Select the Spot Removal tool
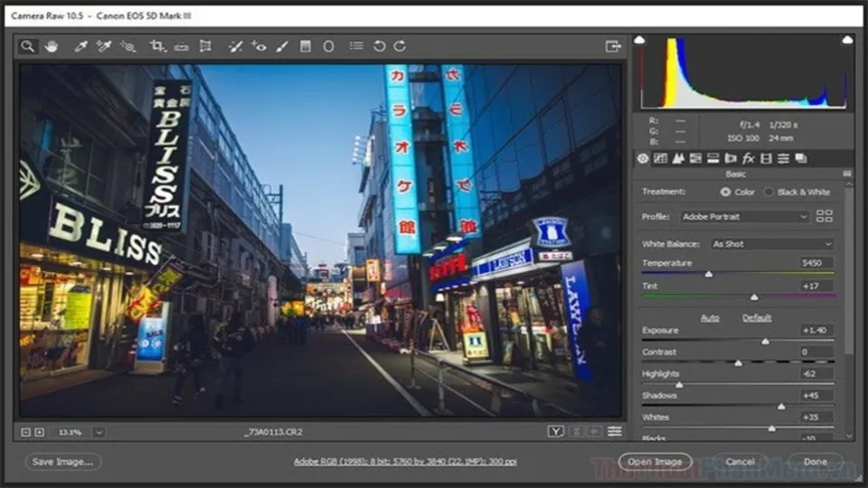The width and height of the screenshot is (868, 488). coord(235,46)
